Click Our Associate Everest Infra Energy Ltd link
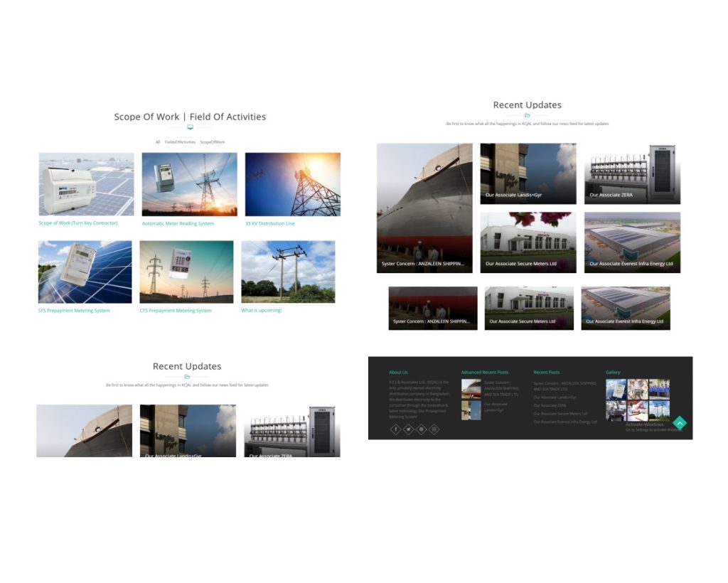728x583 pixels. (565, 421)
